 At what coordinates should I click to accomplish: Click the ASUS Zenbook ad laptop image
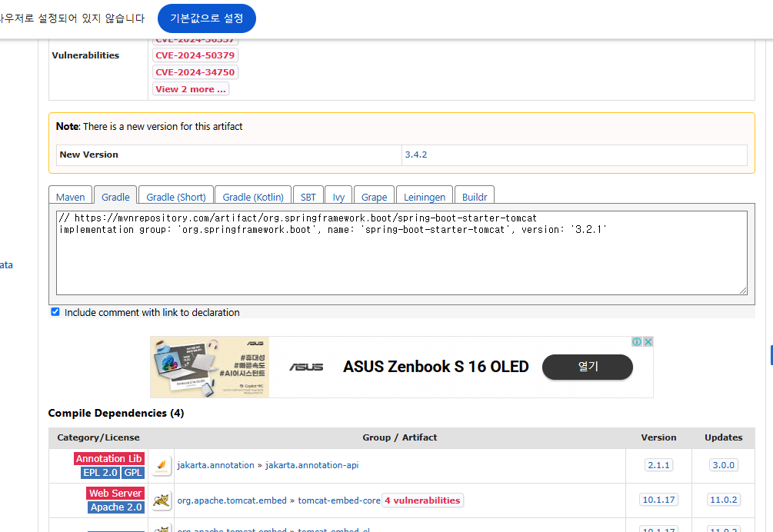coord(210,367)
